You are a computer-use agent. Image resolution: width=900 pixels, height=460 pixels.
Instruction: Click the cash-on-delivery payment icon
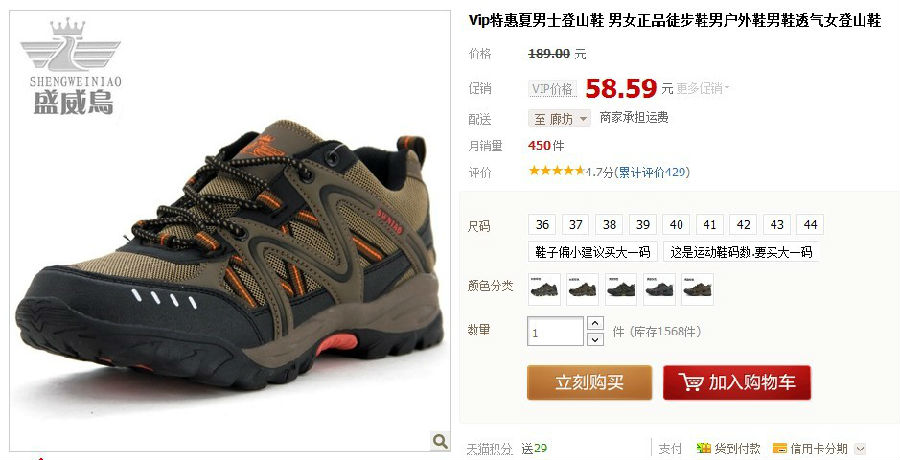tap(703, 449)
